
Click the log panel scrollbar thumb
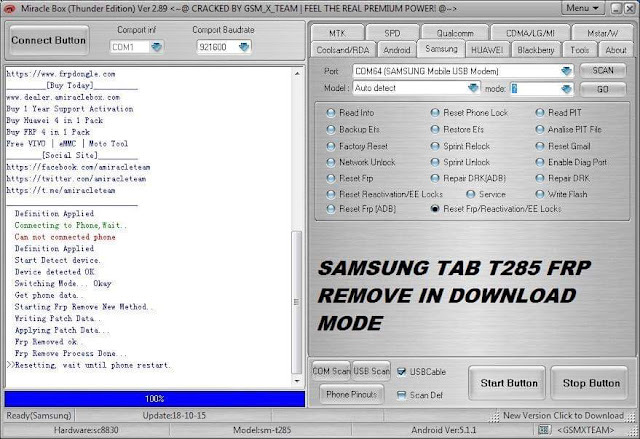pos(297,302)
